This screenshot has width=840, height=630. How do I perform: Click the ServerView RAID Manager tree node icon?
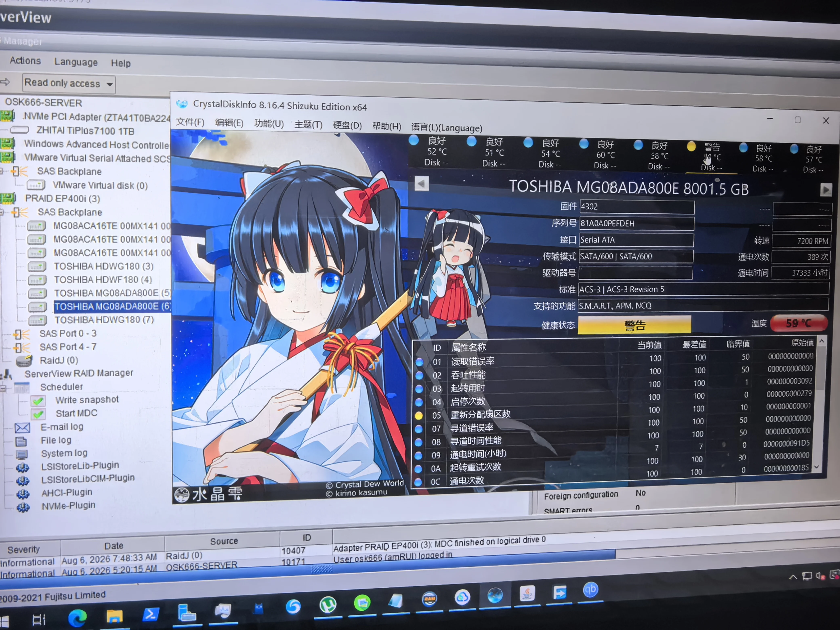7,375
